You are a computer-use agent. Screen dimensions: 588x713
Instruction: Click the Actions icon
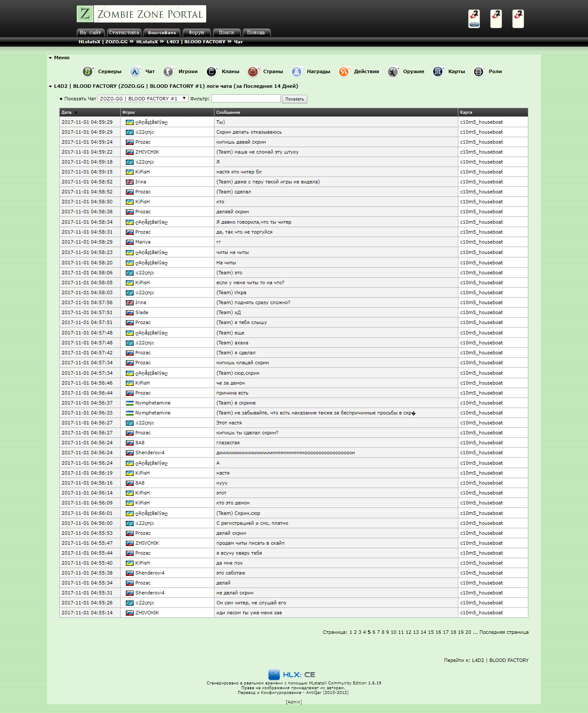[344, 71]
